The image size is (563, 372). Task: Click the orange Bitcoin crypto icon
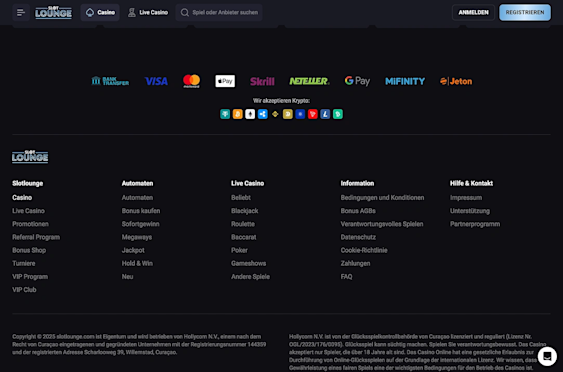click(x=238, y=114)
